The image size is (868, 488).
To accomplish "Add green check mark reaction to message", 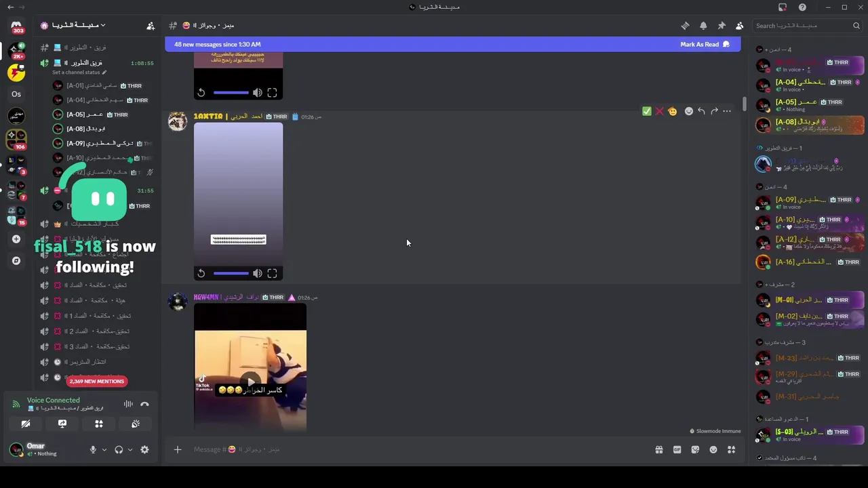I will tap(646, 111).
